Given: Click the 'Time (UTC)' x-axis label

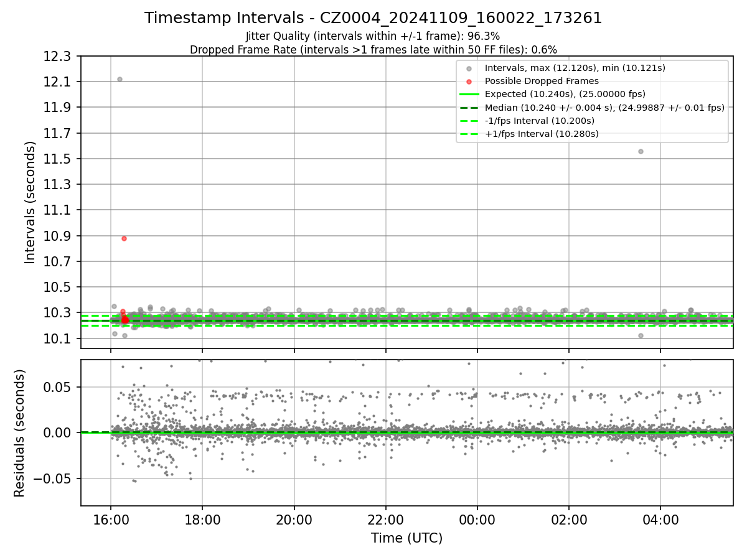Looking at the screenshot, I should 407,538.
